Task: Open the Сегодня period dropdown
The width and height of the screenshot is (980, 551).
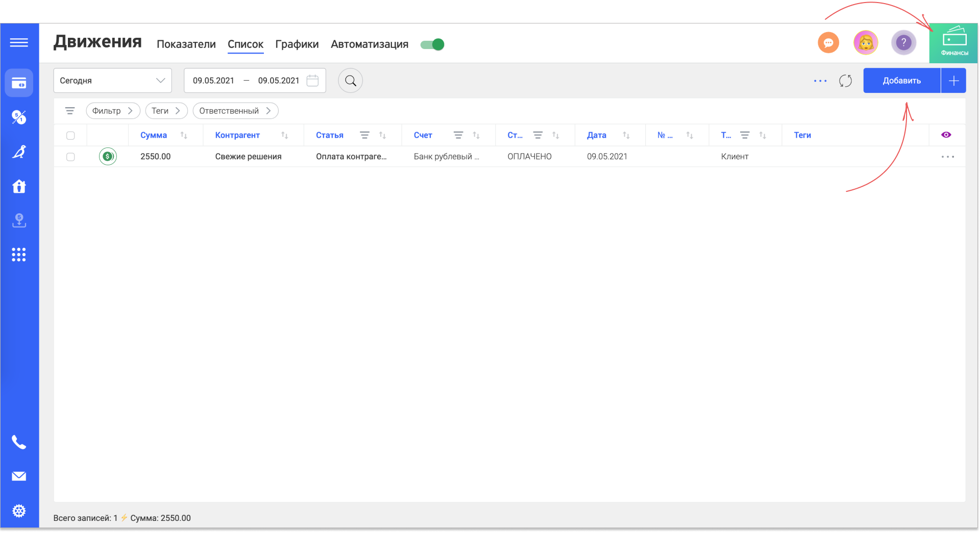Action: [x=112, y=81]
